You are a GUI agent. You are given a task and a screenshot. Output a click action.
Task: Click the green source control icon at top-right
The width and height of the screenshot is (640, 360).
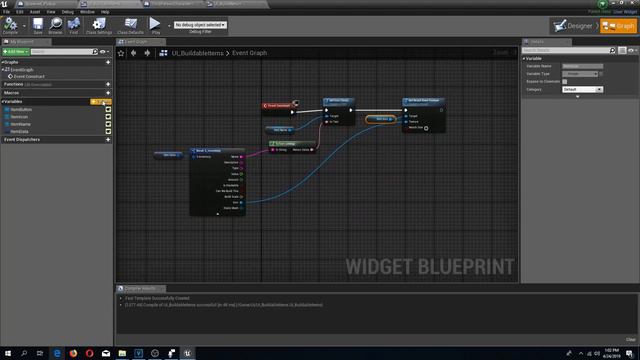click(x=602, y=4)
